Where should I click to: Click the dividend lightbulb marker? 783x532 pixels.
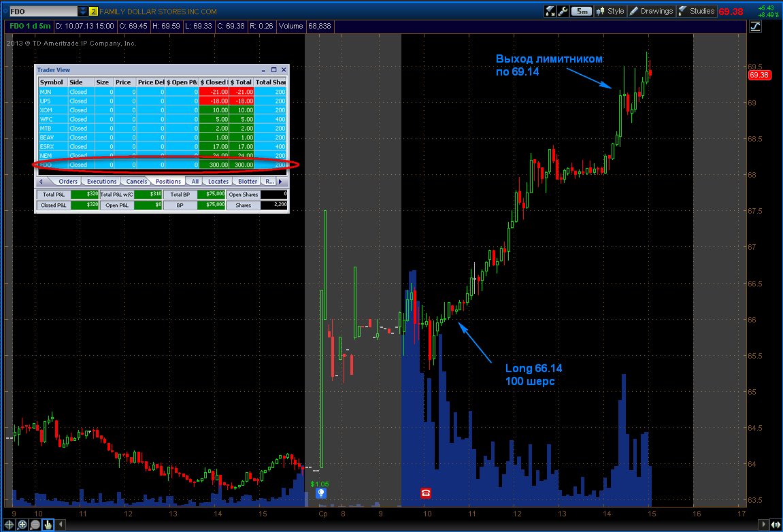[321, 493]
